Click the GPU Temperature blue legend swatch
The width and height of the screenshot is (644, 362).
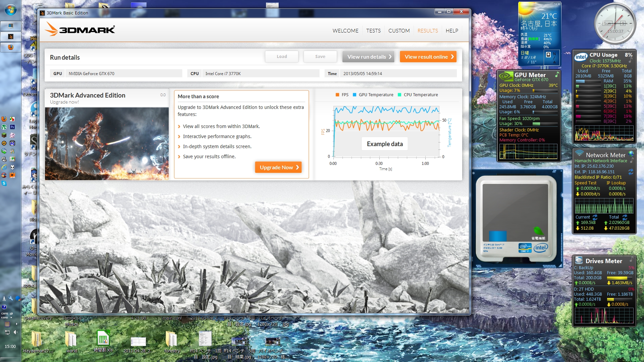pos(355,95)
